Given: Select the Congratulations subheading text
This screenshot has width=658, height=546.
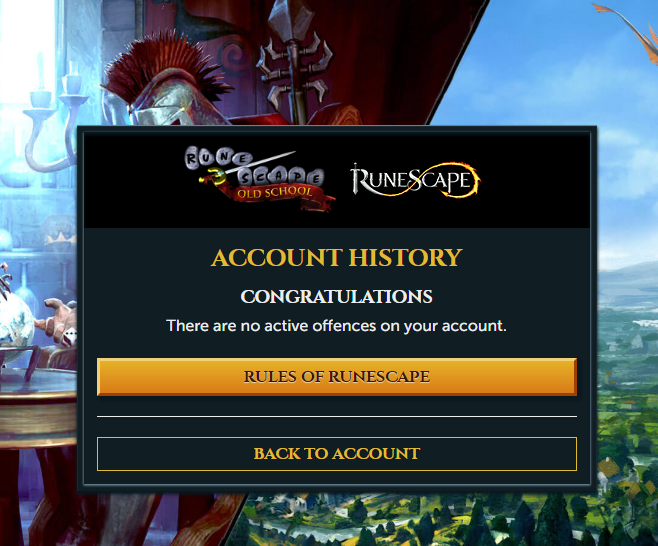Looking at the screenshot, I should click(x=337, y=297).
